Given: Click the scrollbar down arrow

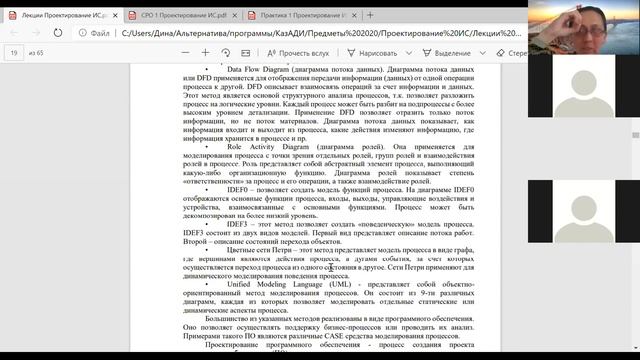Looking at the screenshot, I should [x=636, y=348].
